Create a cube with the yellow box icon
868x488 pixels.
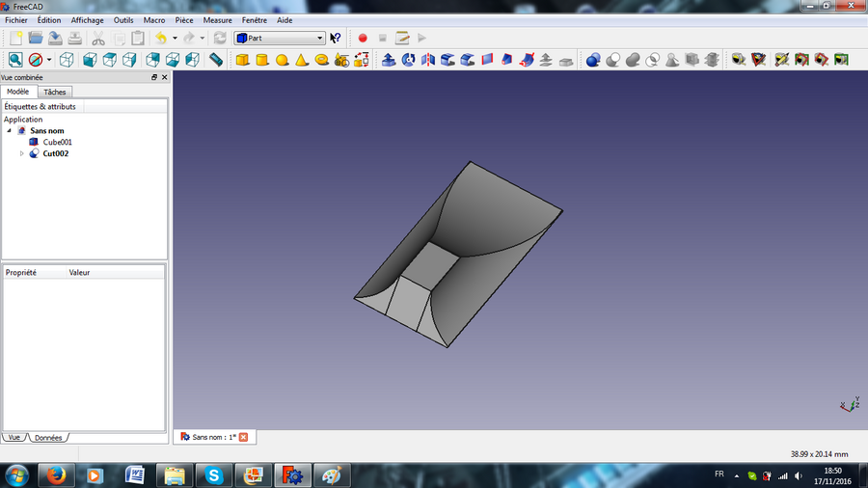coord(242,60)
